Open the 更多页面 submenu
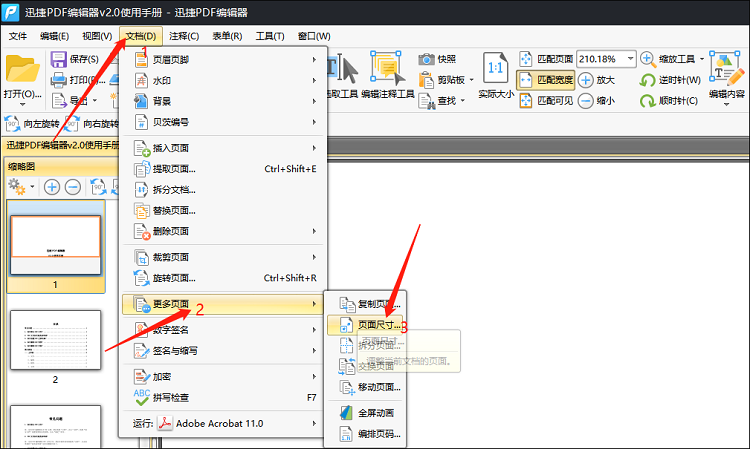This screenshot has width=750, height=449. pos(223,304)
